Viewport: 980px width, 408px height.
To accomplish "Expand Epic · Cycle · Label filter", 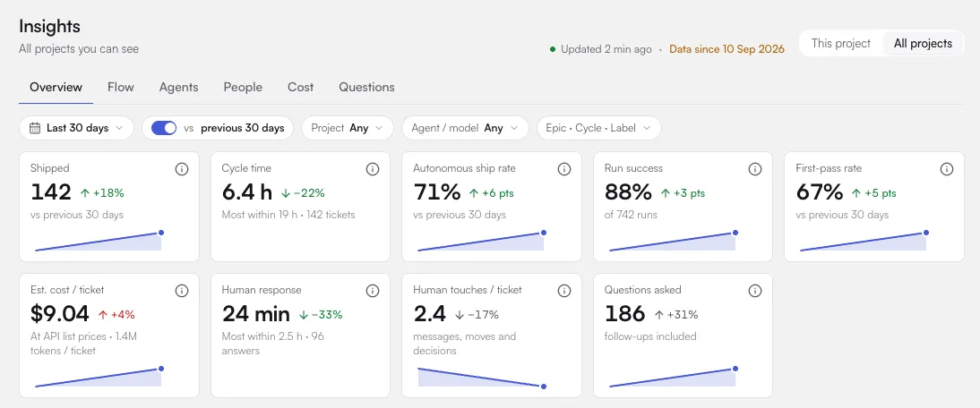I will (598, 128).
